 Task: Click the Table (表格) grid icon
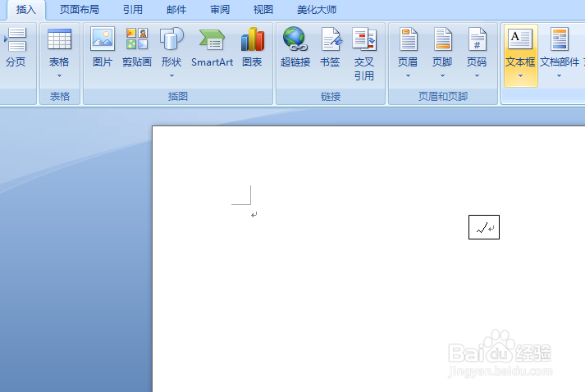tap(59, 39)
